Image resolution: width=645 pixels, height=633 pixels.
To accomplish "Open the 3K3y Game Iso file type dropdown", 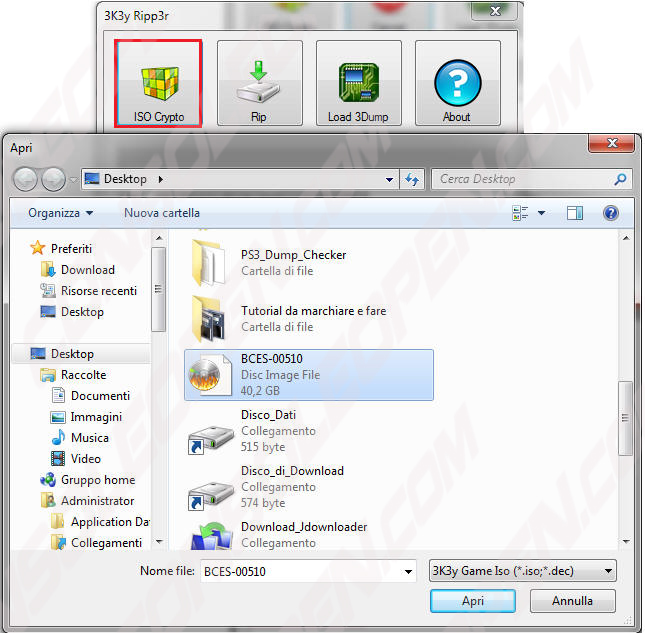I will click(x=522, y=571).
